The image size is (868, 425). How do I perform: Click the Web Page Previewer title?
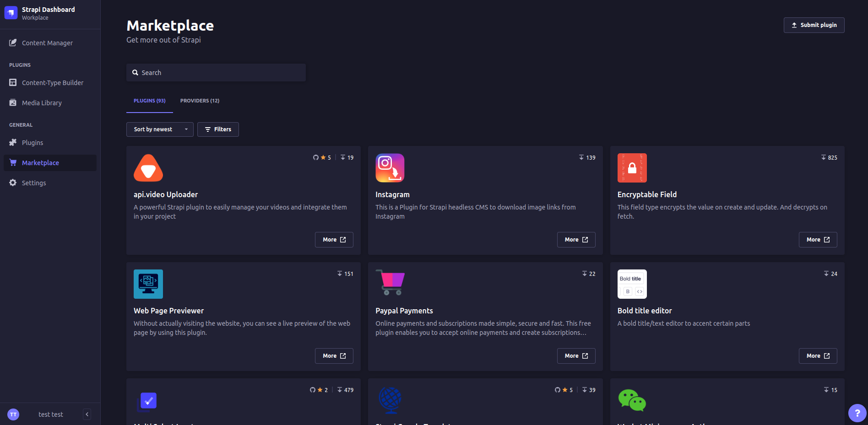pyautogui.click(x=168, y=311)
